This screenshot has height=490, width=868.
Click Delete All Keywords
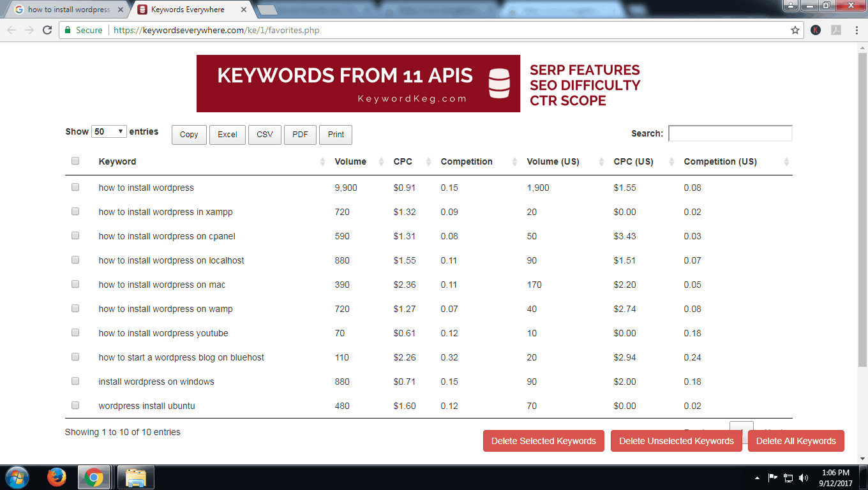tap(796, 441)
